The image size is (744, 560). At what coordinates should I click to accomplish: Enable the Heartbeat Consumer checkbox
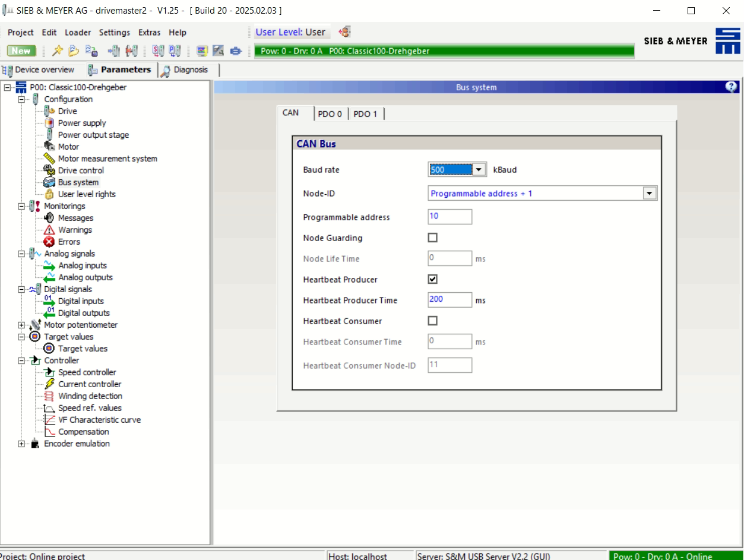click(433, 321)
